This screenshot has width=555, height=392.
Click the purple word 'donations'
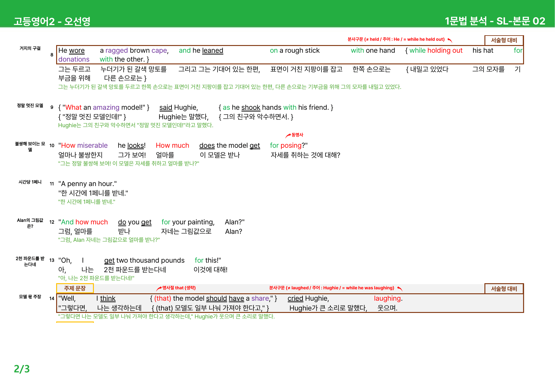pos(74,59)
